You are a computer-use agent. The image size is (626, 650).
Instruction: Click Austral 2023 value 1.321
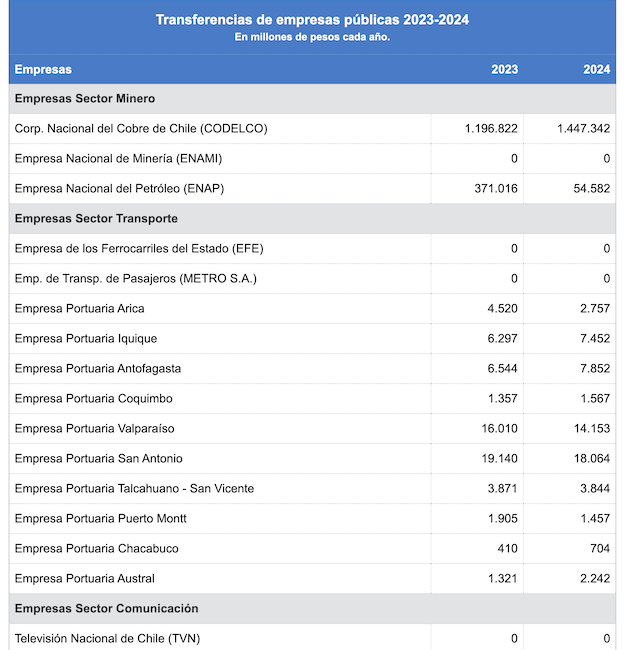point(502,579)
